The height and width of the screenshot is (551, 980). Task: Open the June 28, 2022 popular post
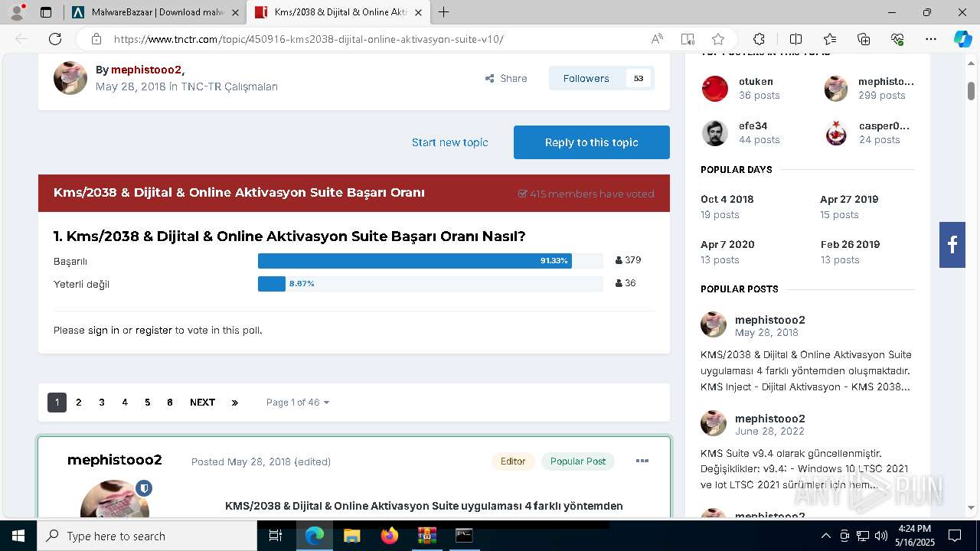point(769,432)
